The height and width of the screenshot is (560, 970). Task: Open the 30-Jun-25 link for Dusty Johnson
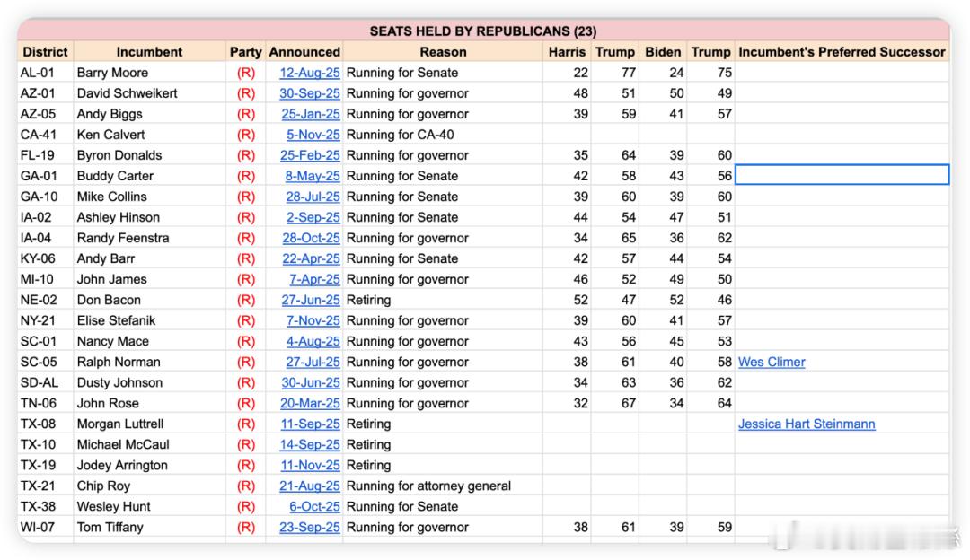311,382
